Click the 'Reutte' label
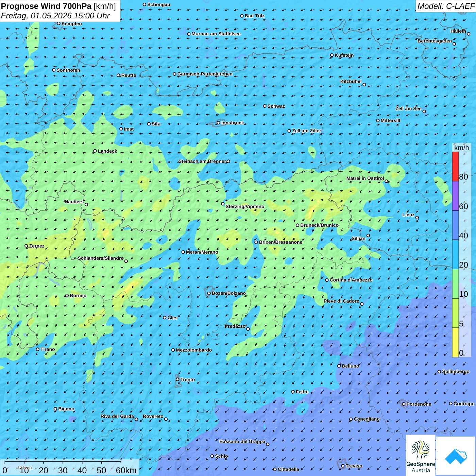This screenshot has height=476, width=476. (129, 75)
